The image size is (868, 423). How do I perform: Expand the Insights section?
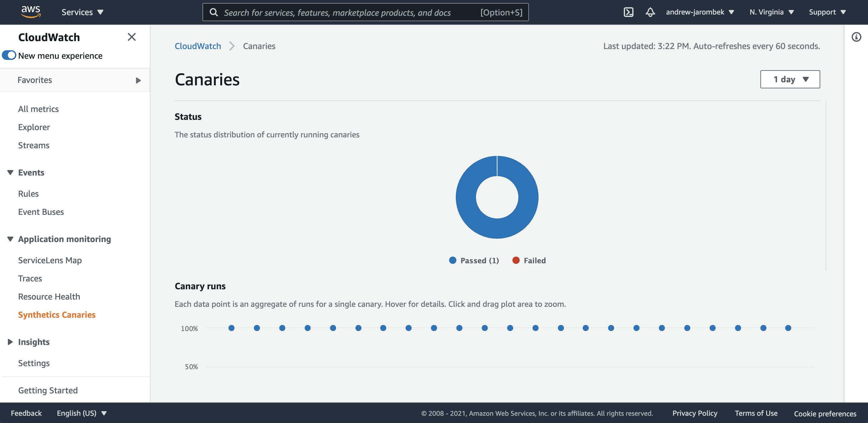pos(10,342)
